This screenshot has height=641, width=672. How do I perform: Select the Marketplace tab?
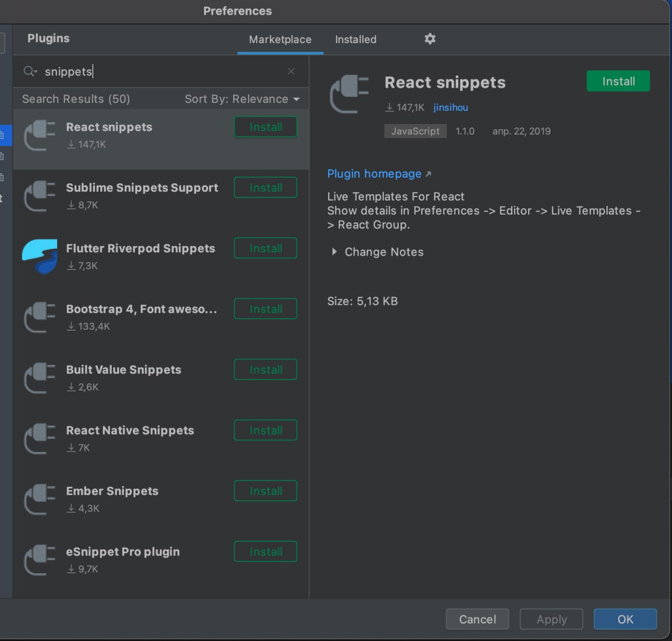click(280, 39)
